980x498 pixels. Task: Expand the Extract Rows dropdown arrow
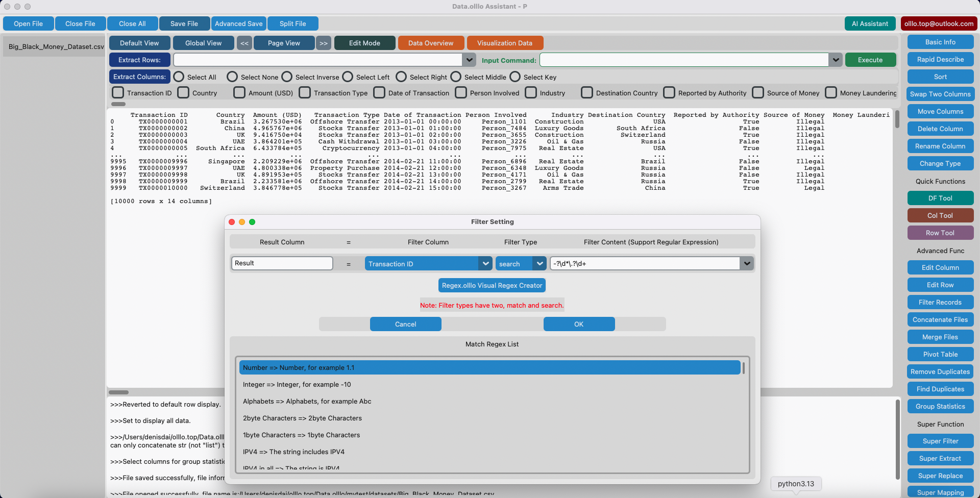tap(469, 60)
